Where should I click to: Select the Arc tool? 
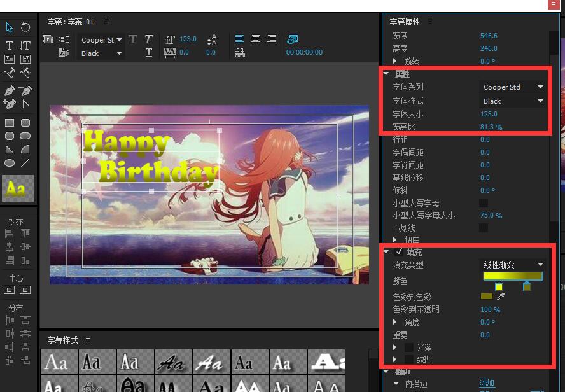click(x=25, y=150)
